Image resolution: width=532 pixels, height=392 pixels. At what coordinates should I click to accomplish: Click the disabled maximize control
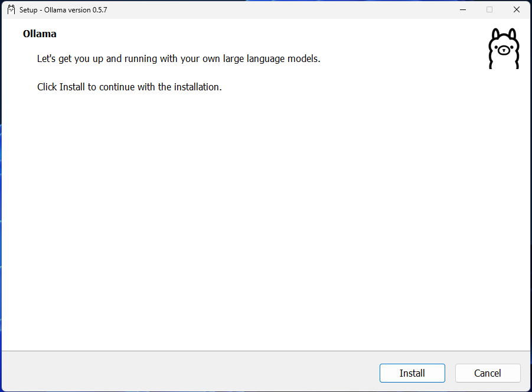click(489, 9)
